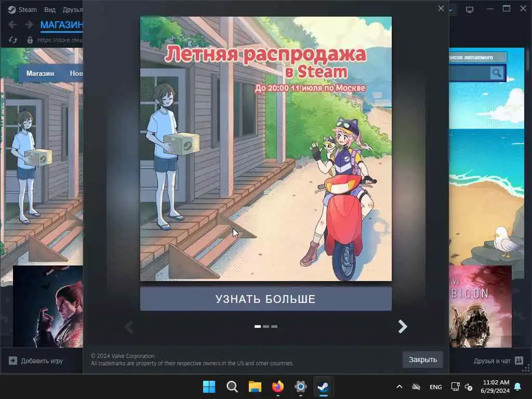The width and height of the screenshot is (532, 399).
Task: Open the wishlist button at top right
Action: [x=478, y=57]
